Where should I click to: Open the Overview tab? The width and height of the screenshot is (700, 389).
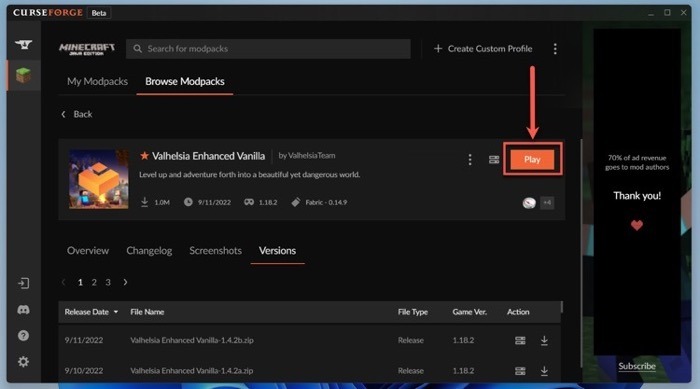tap(88, 251)
